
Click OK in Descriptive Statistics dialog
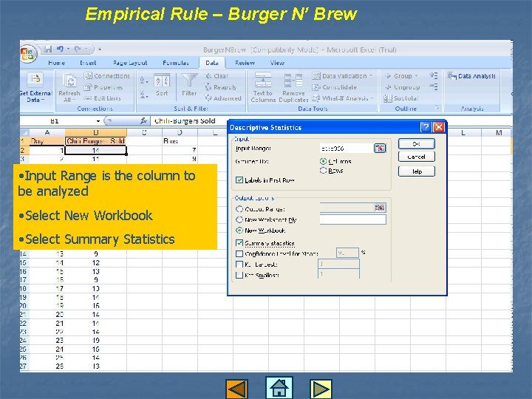tap(416, 144)
